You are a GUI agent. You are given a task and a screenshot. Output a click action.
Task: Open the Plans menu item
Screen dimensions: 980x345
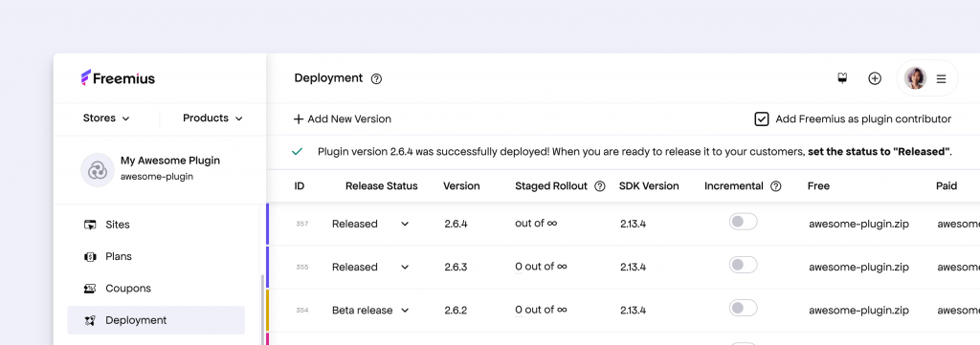coord(156,256)
